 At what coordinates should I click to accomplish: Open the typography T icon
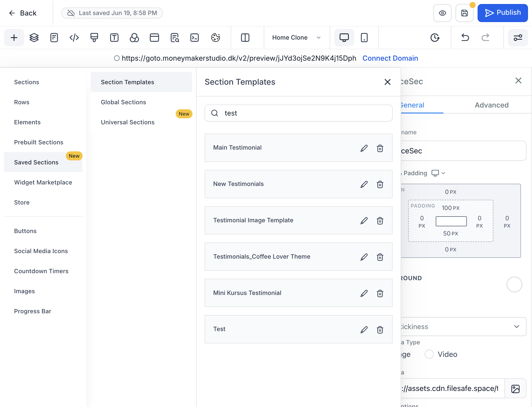pos(114,38)
